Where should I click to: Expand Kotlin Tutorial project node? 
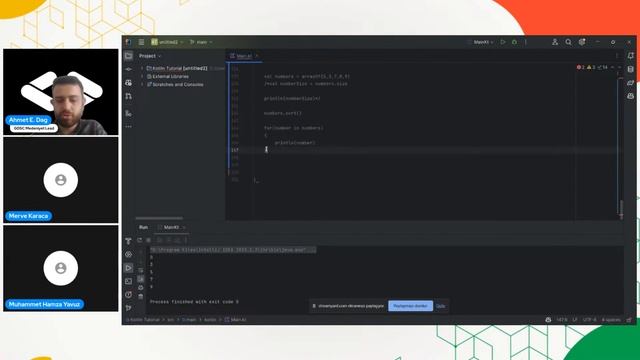pyautogui.click(x=142, y=68)
